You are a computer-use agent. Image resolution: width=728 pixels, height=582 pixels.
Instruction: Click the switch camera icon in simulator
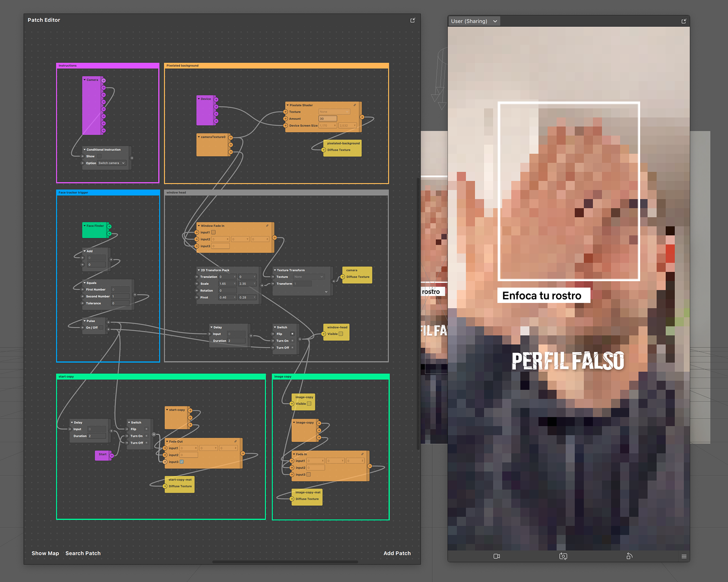point(563,556)
